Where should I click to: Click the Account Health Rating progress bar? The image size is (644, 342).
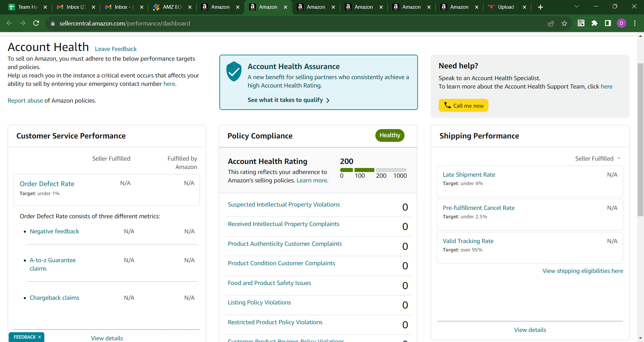coord(373,170)
